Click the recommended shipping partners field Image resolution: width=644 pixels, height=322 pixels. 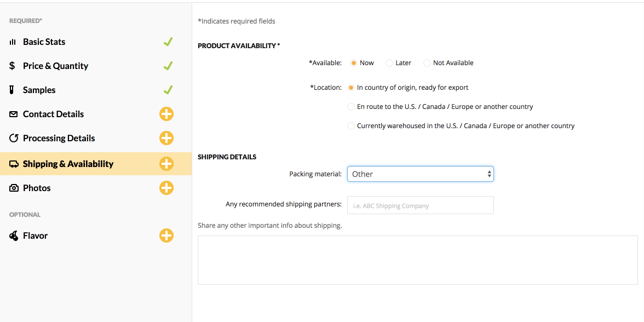pos(420,205)
